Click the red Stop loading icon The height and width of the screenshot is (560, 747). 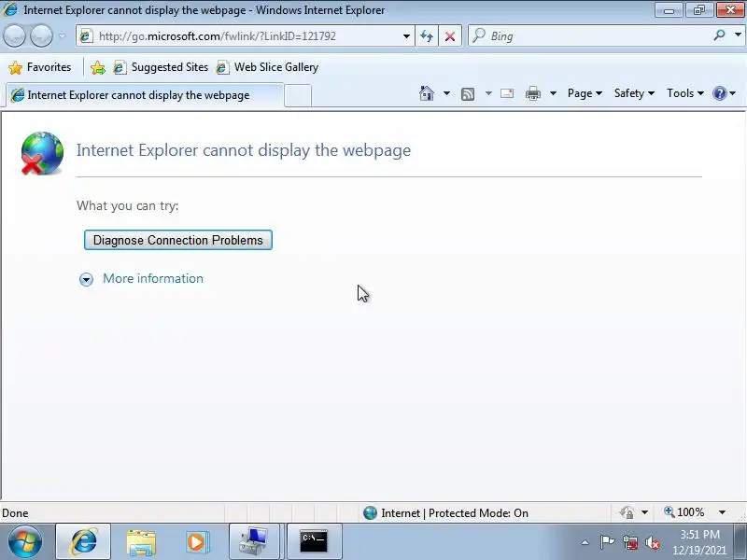tap(450, 36)
